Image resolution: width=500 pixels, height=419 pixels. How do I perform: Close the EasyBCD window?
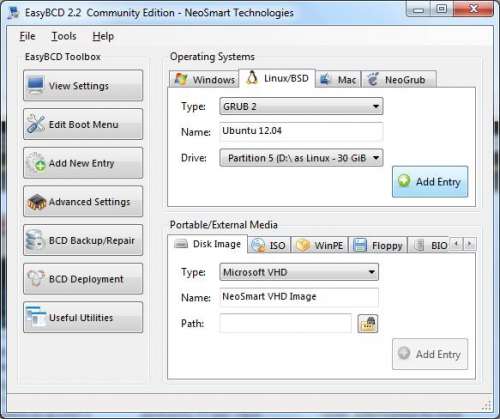click(473, 9)
